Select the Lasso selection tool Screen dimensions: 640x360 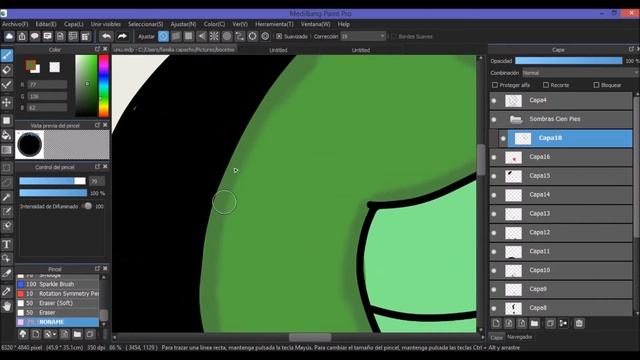[7, 182]
